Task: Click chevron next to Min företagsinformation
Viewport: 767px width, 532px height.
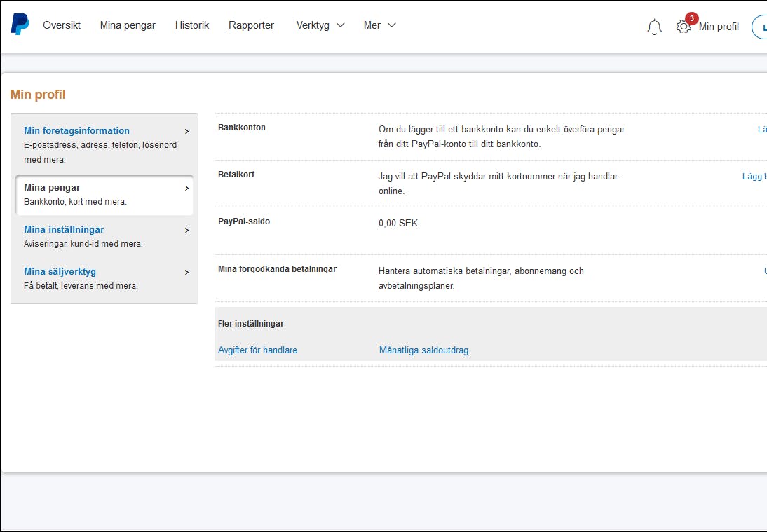Action: coord(187,132)
